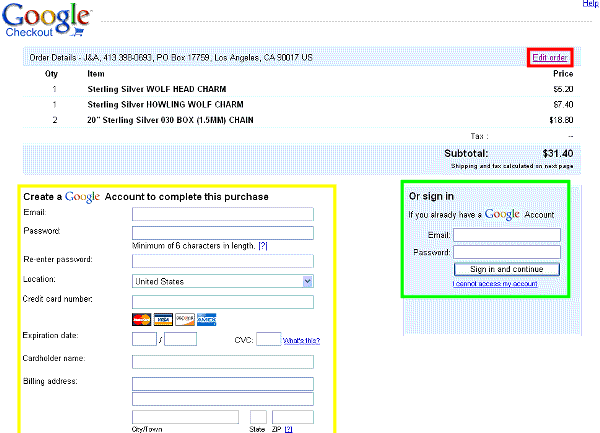Viewport: 600px width, 433px height.
Task: Click the Sign in and continue button
Action: (x=507, y=269)
